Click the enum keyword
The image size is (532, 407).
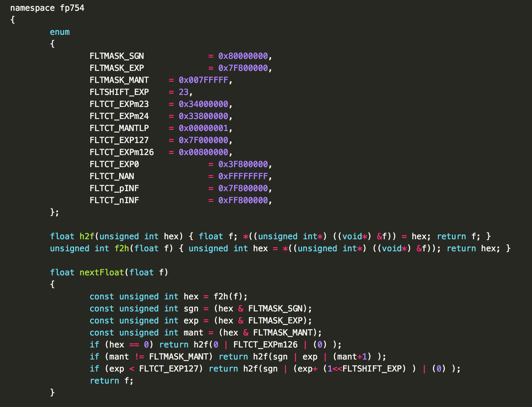tap(60, 32)
